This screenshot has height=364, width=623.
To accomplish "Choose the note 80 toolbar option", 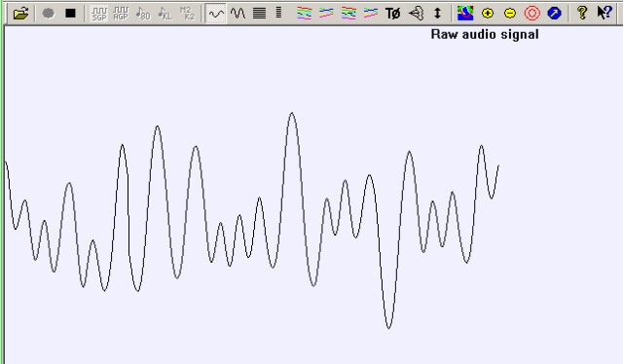I will tap(143, 14).
